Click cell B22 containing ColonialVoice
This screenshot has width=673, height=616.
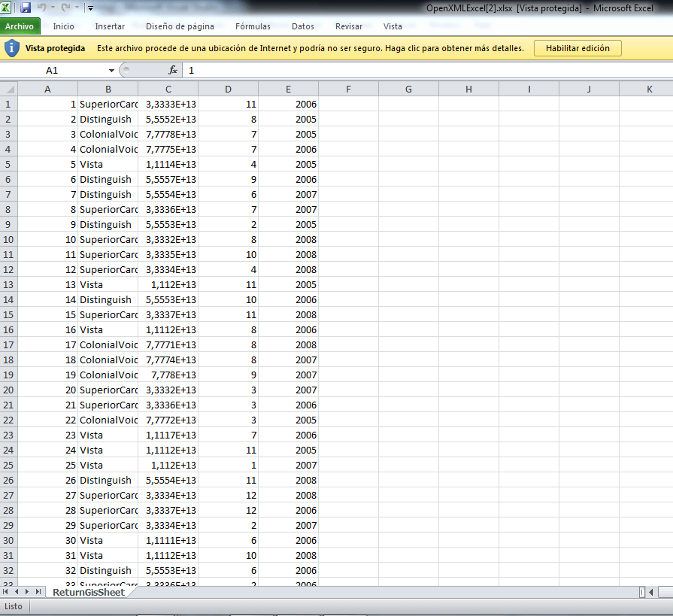coord(108,420)
